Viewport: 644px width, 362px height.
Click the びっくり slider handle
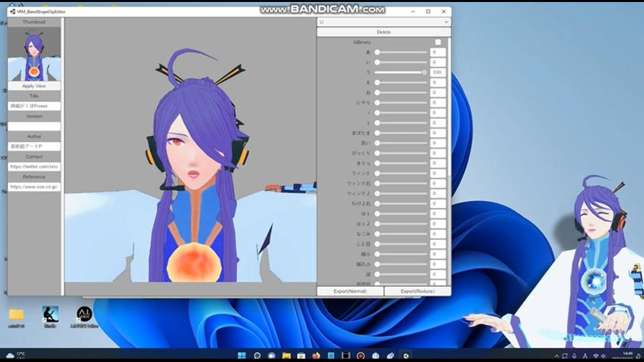[x=377, y=153]
